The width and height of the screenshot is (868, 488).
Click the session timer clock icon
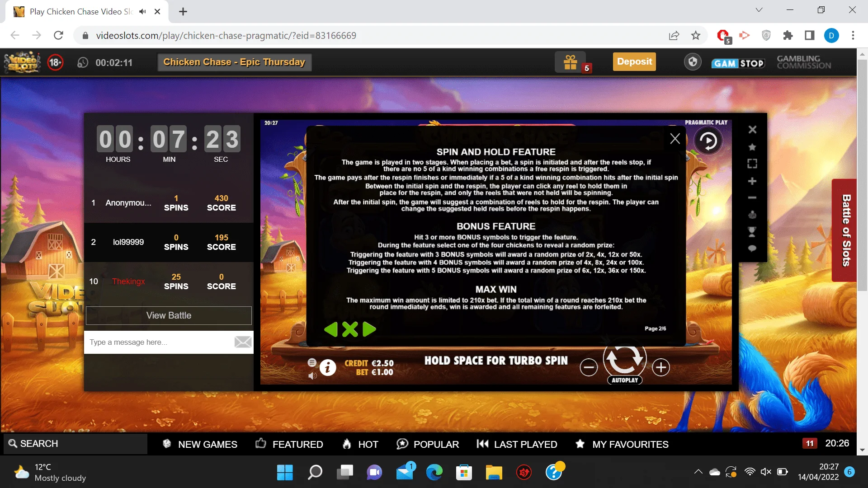(x=82, y=63)
